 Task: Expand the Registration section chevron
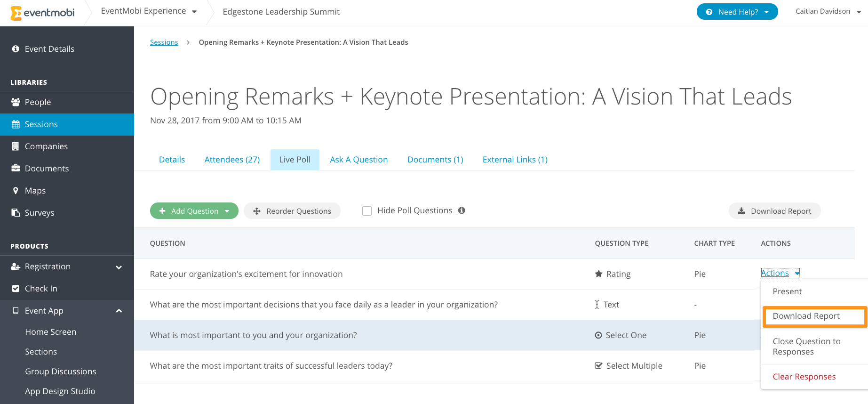(119, 267)
